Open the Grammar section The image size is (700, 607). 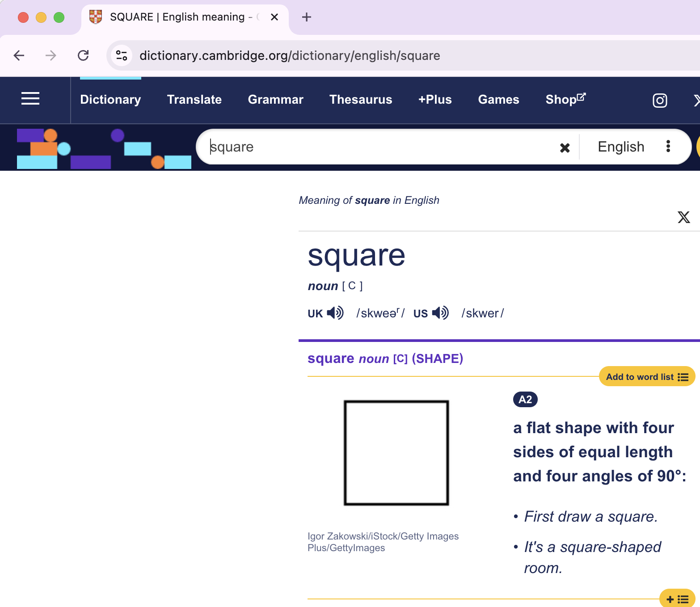pos(275,100)
